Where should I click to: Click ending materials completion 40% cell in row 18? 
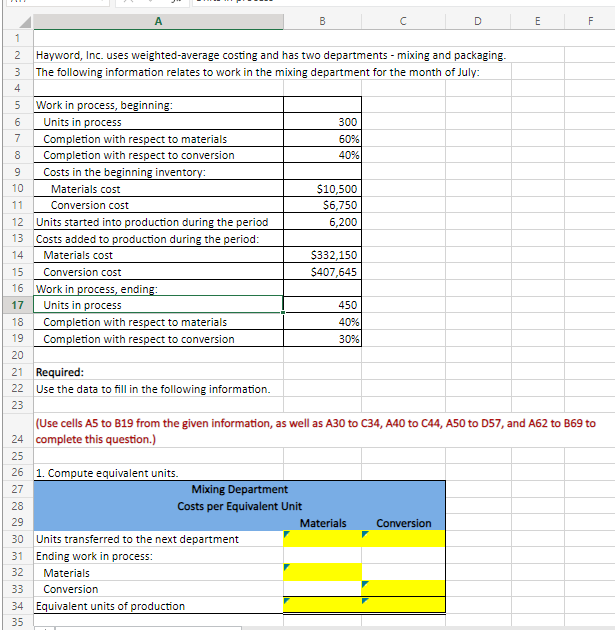coord(322,322)
